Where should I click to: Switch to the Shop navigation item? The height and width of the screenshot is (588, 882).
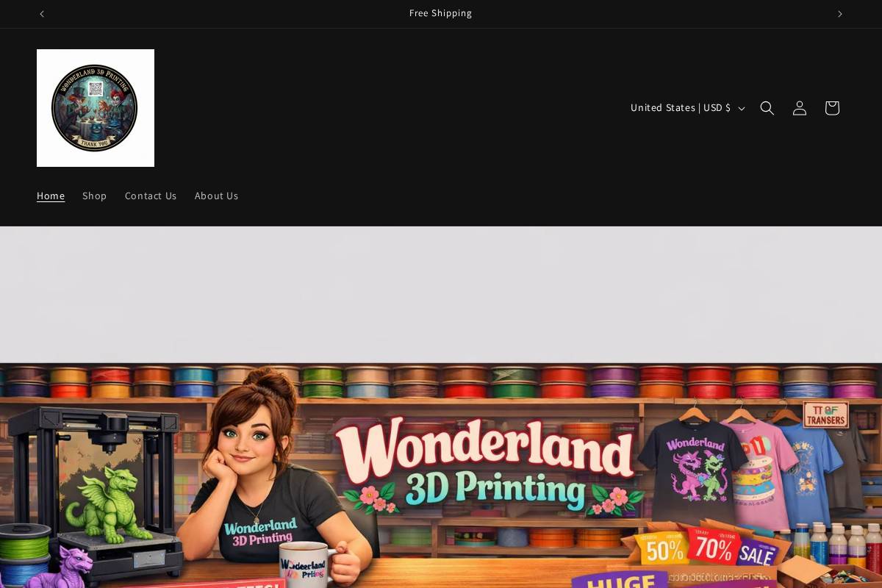pyautogui.click(x=95, y=196)
